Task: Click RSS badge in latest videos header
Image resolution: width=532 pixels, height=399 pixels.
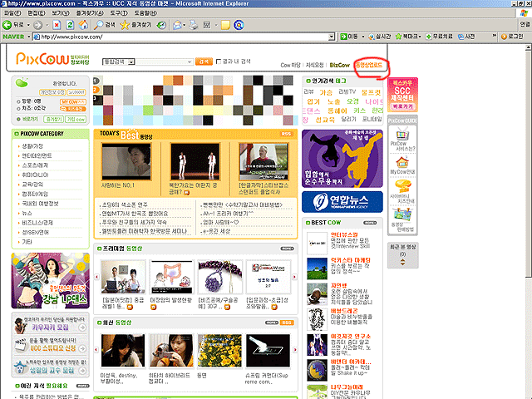Action: (x=287, y=323)
